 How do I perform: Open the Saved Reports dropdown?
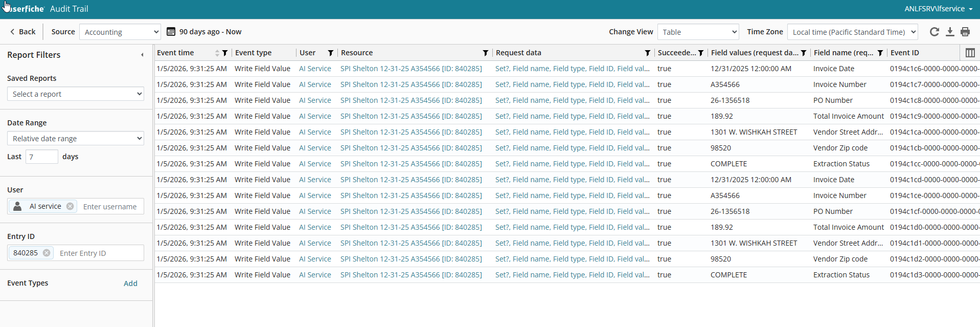(76, 94)
